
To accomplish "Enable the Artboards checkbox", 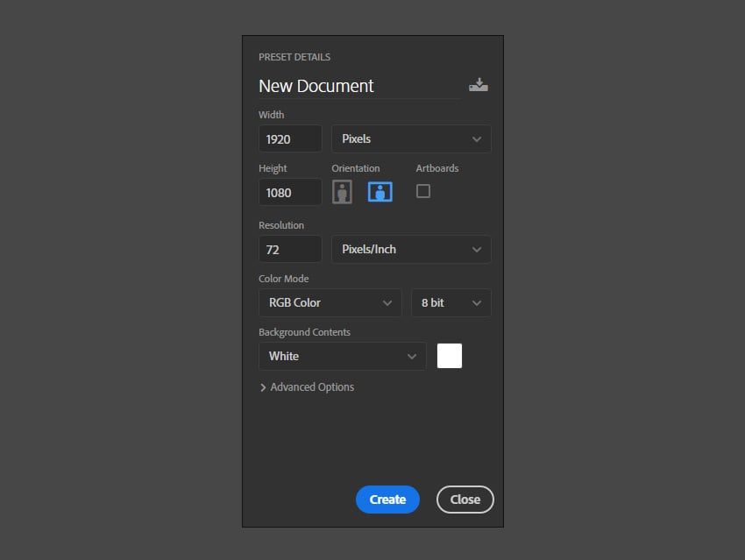I will pos(423,190).
